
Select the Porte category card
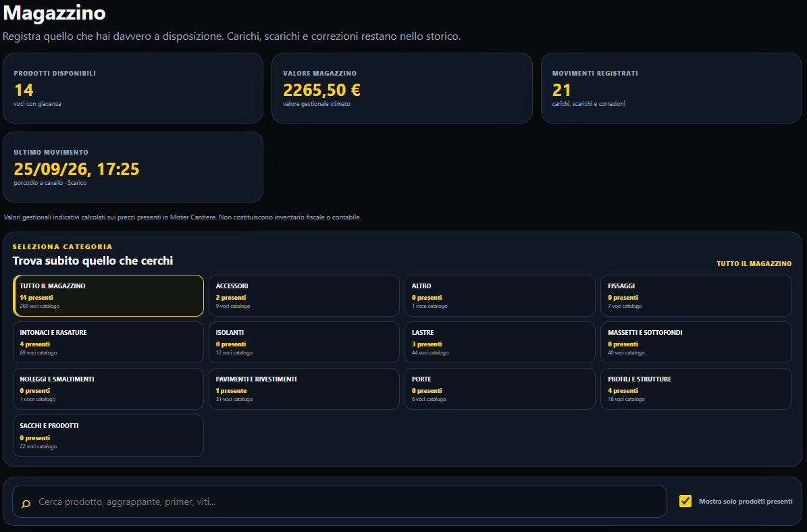click(500, 389)
